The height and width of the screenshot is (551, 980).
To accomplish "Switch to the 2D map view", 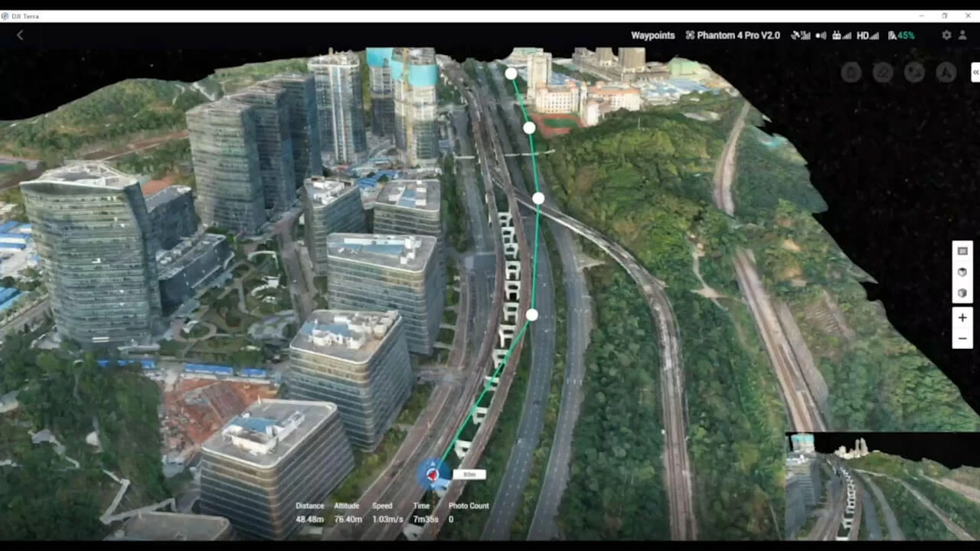I will (962, 251).
